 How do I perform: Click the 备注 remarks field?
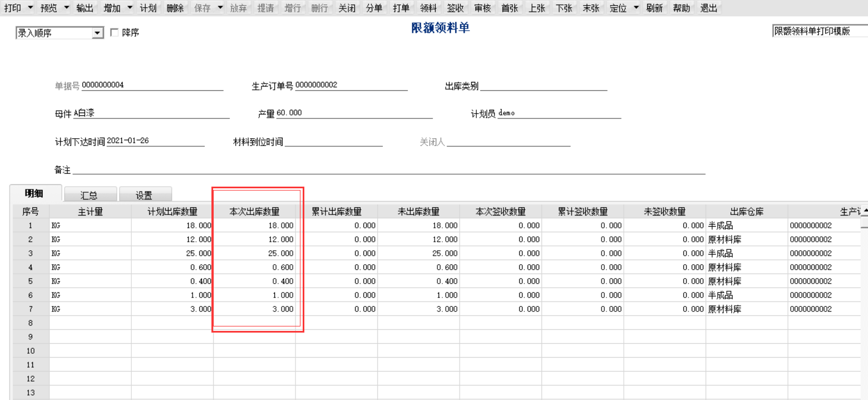point(389,169)
